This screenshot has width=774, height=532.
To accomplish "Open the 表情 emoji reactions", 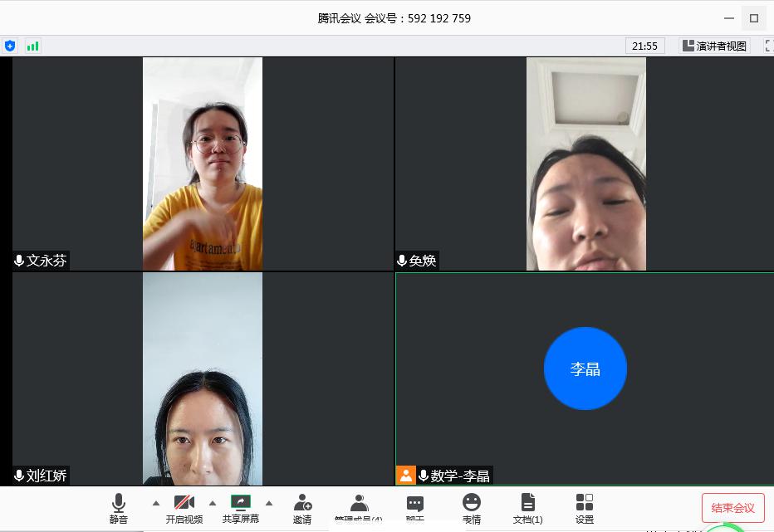I will click(x=472, y=508).
